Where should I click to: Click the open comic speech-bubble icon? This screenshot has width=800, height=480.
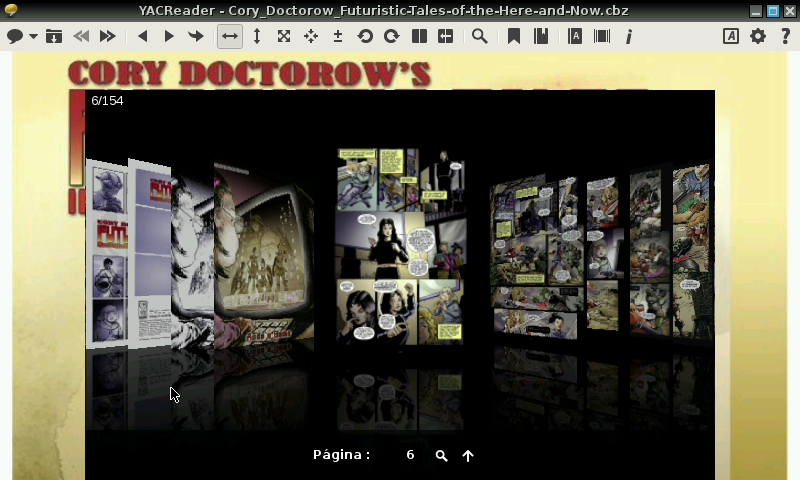(x=15, y=36)
